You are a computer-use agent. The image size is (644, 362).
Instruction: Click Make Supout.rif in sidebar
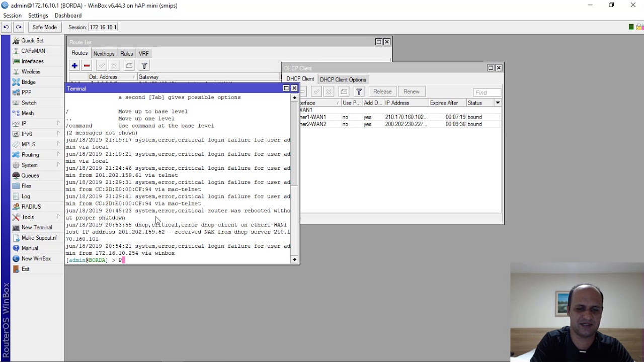(x=39, y=238)
